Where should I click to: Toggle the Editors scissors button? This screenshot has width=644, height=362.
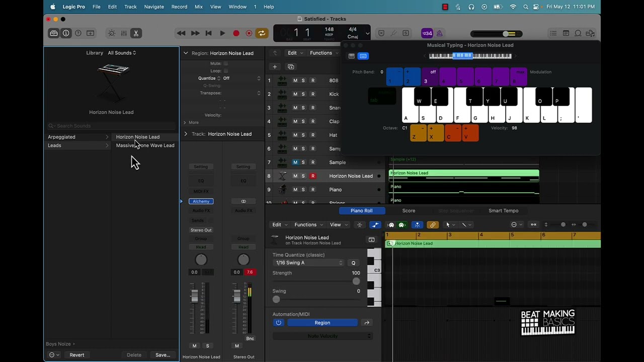pos(136,33)
